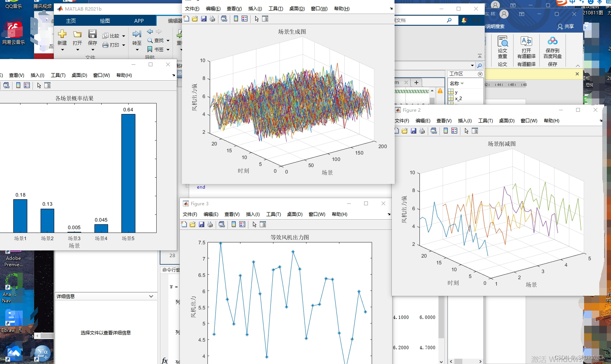Open 帮助(H) menu in 各场景概率结果 figure

point(124,75)
